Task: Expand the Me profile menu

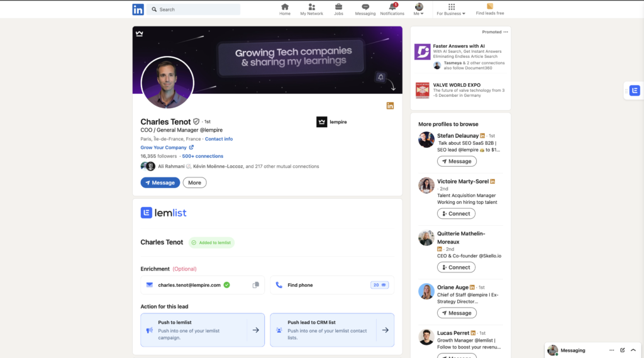Action: tap(418, 9)
